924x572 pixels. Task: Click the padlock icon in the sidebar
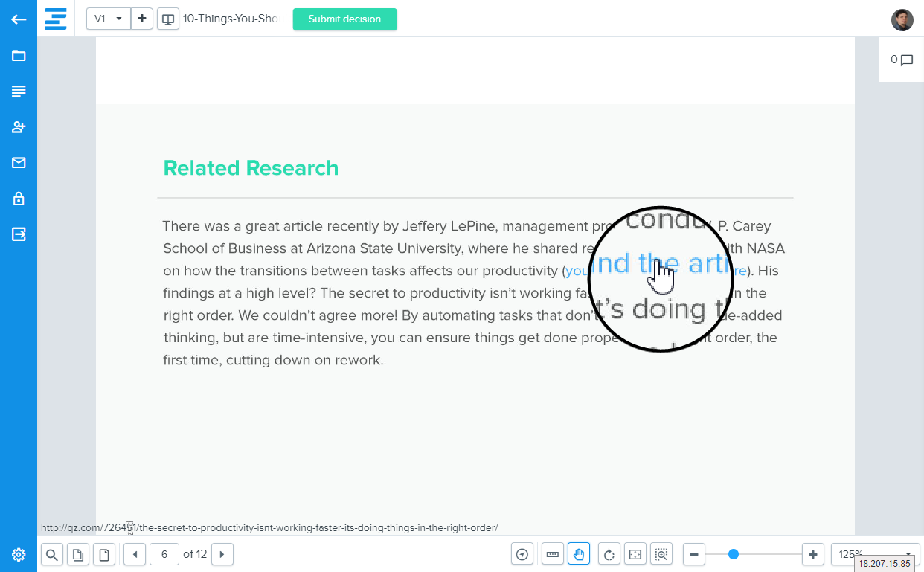pyautogui.click(x=19, y=199)
